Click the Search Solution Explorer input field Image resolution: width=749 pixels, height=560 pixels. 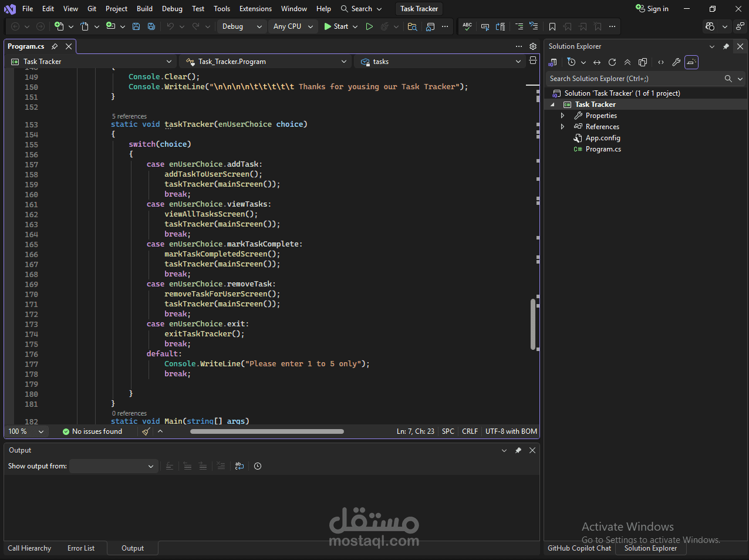634,79
